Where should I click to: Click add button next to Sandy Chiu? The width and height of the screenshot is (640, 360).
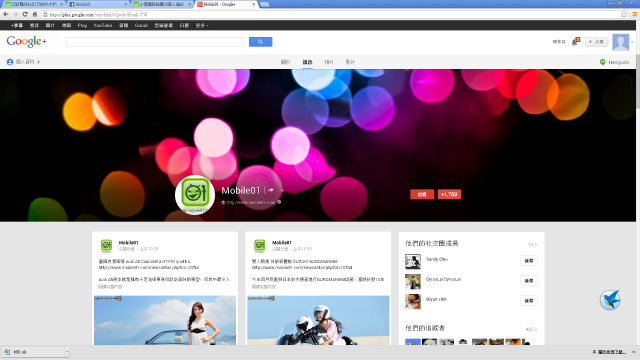[x=529, y=261]
